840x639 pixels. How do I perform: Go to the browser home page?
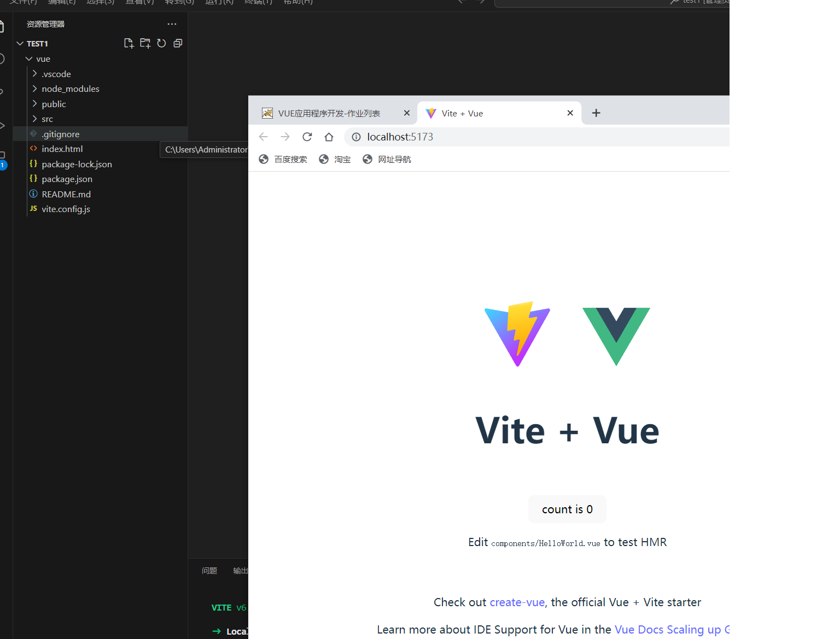329,137
